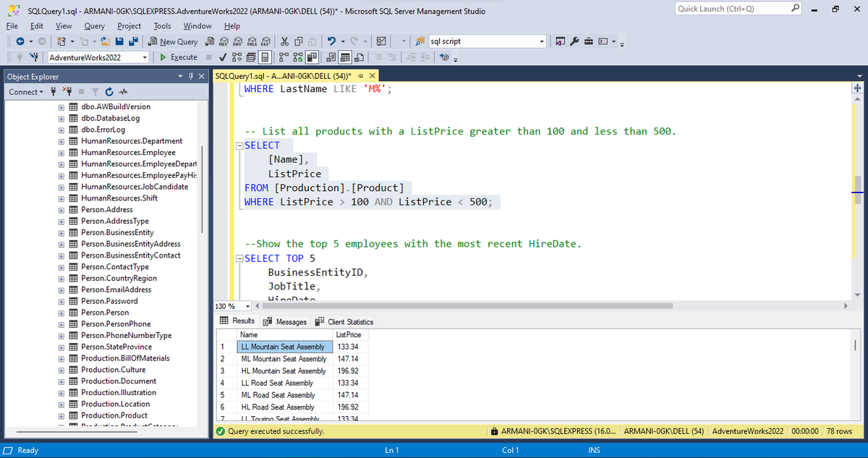
Task: Expand the Production.Product table node
Action: pos(61,415)
